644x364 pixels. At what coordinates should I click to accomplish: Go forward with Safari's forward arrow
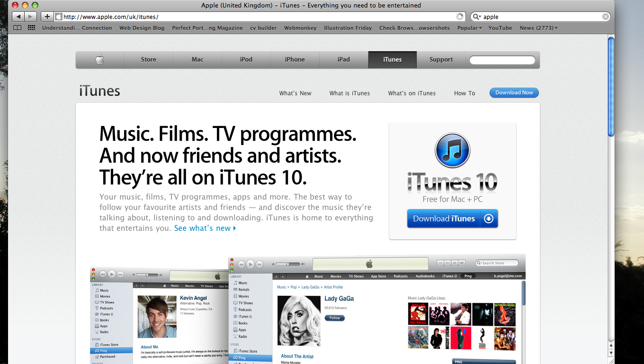coord(30,17)
